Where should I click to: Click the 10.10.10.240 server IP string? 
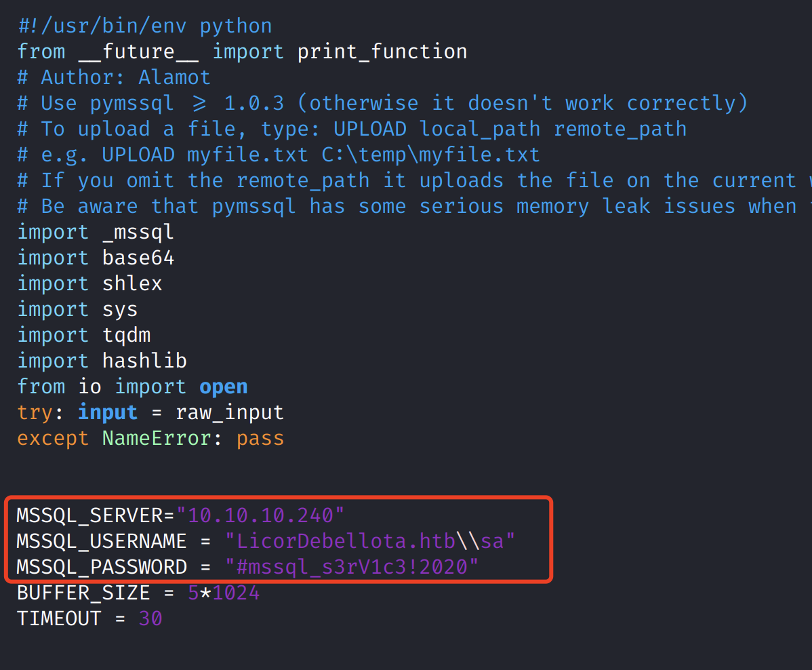click(261, 515)
